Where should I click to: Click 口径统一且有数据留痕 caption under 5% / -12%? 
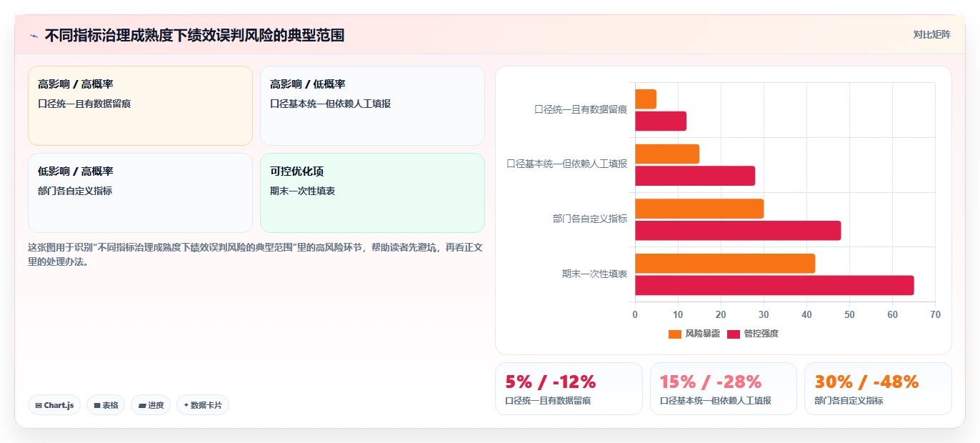[548, 401]
